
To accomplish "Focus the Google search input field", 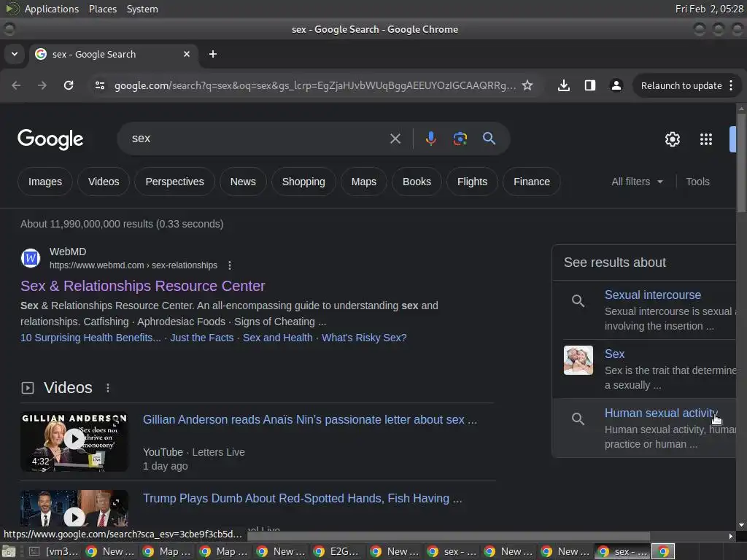I will (258, 139).
